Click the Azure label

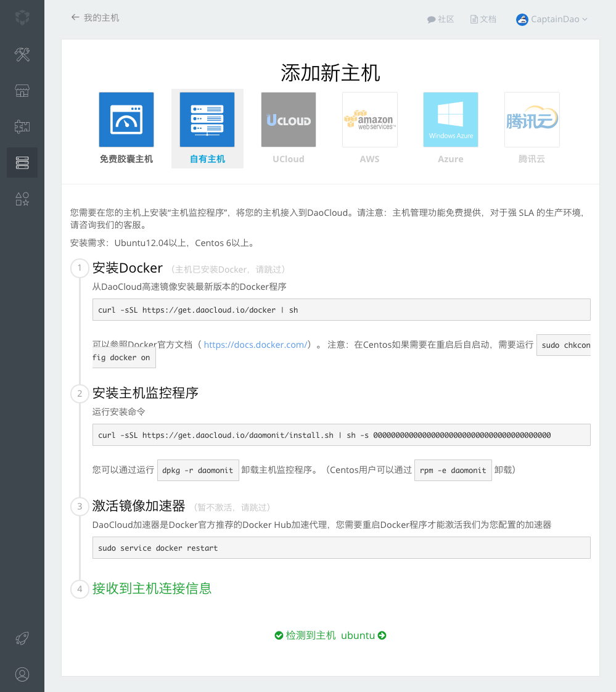pyautogui.click(x=451, y=159)
